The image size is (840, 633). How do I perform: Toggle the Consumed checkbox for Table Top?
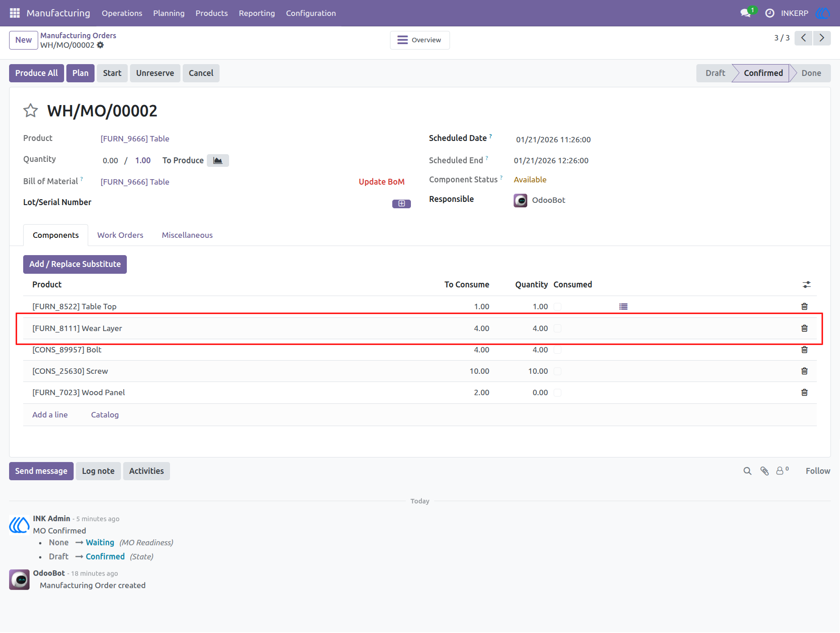[558, 306]
